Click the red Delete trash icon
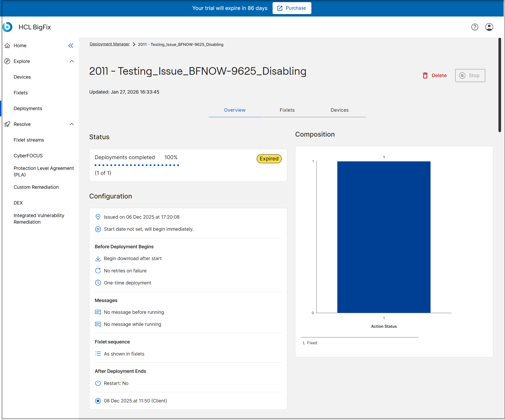Screen dimensions: 505x420 (425, 76)
